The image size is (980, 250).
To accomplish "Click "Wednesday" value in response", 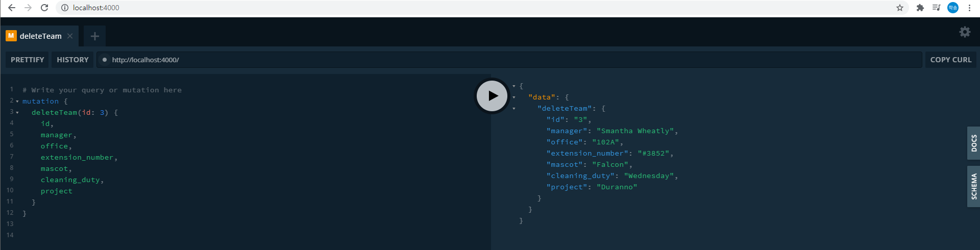I will (649, 176).
